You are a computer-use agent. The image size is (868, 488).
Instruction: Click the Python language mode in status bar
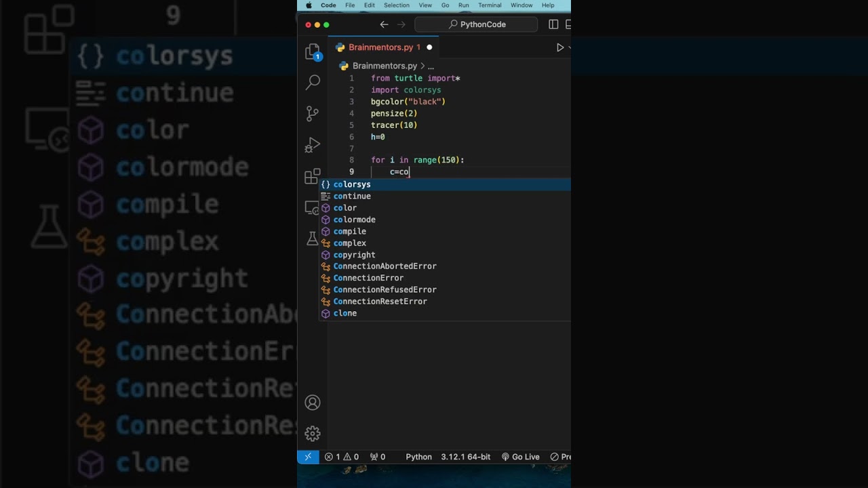pyautogui.click(x=418, y=457)
